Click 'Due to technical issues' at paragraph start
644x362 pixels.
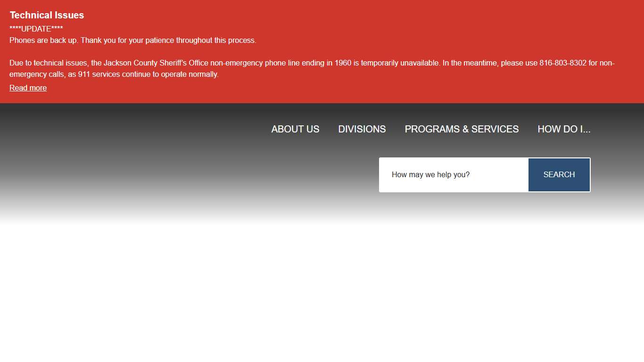click(49, 63)
